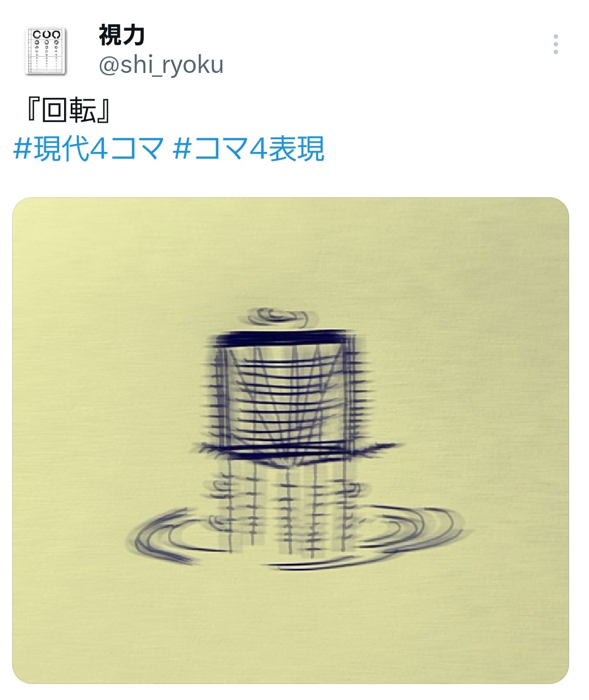Viewport: 589px width, 700px height.
Task: Open the tweet's three-dot more menu
Action: coord(555,44)
